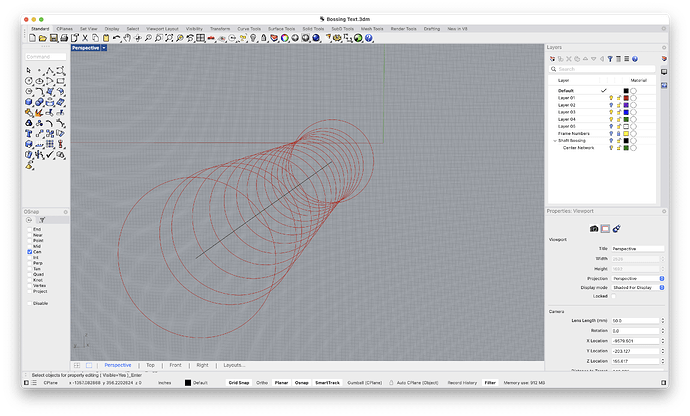Switch to the Solid Tools toolbar tab
This screenshot has height=416, width=690.
click(x=313, y=29)
